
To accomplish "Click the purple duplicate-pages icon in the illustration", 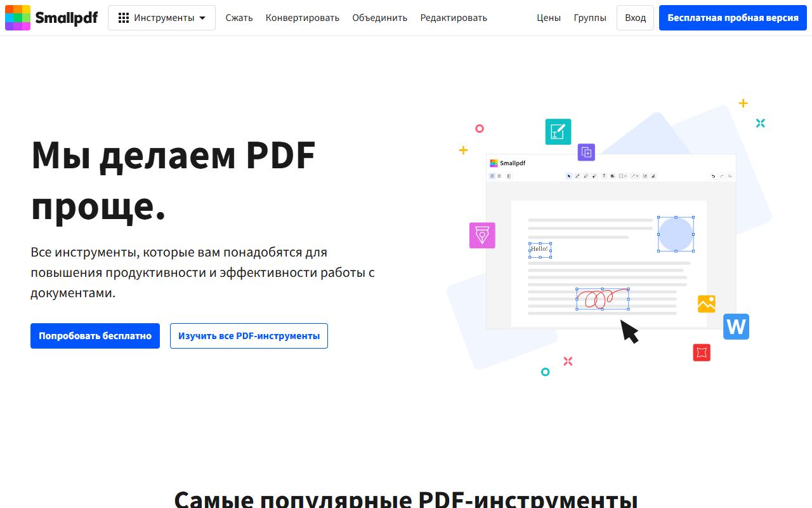I will coord(586,152).
